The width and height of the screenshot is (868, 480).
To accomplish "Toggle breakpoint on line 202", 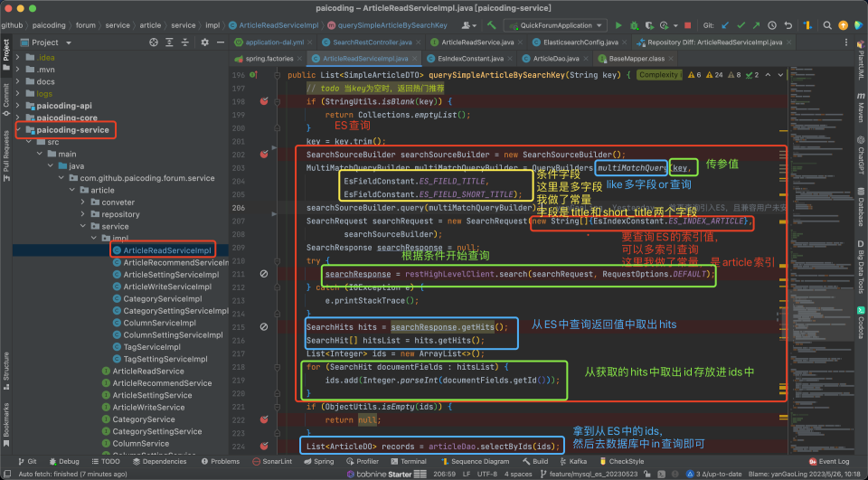I will (264, 155).
